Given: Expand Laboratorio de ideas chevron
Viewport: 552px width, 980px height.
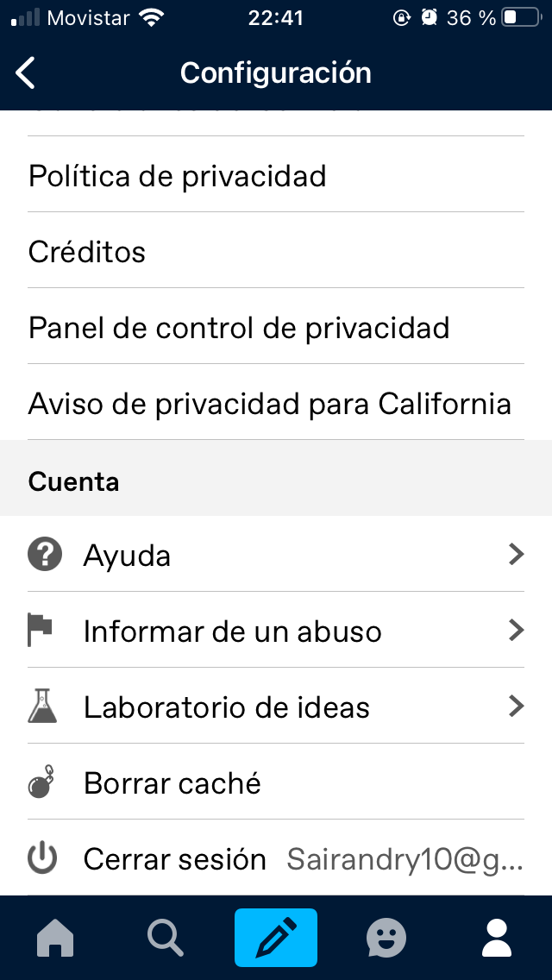Looking at the screenshot, I should pyautogui.click(x=516, y=707).
